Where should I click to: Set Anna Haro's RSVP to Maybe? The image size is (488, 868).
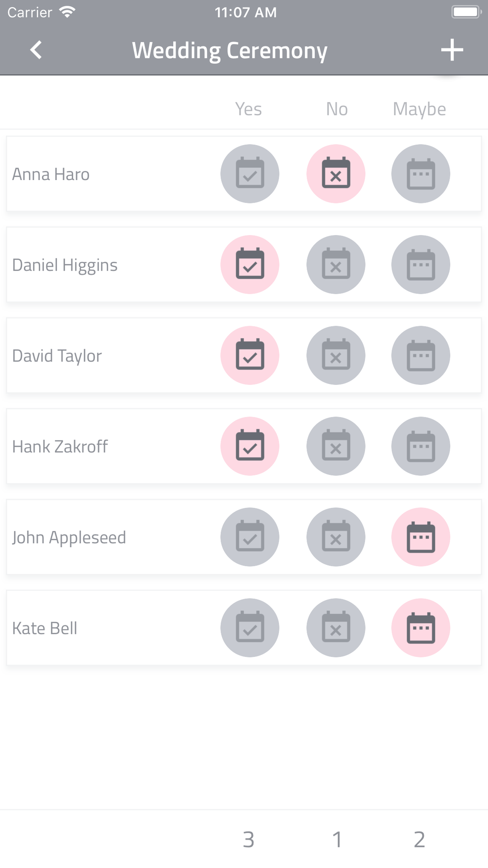click(x=421, y=174)
